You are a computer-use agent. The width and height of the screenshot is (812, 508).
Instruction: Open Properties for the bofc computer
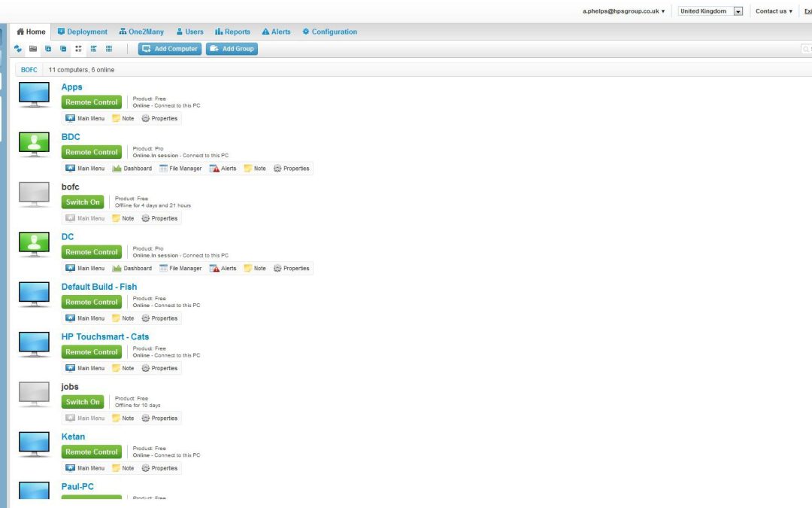[159, 219]
